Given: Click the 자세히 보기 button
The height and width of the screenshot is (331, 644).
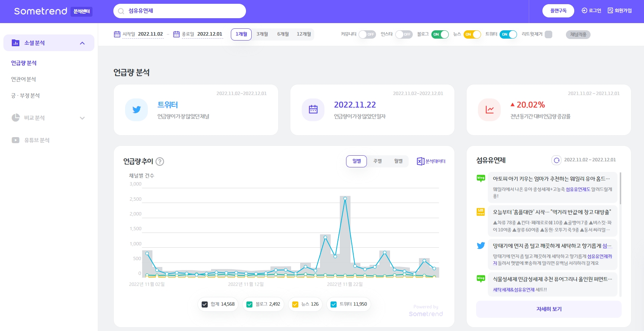Looking at the screenshot, I should click(x=549, y=309).
